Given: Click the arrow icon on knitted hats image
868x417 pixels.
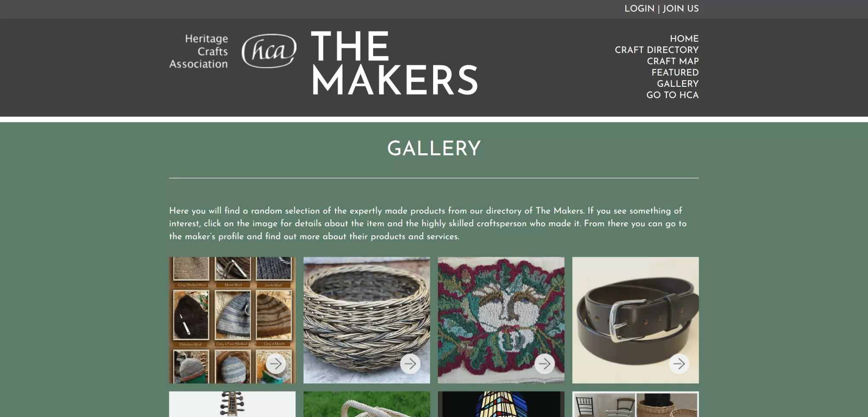Looking at the screenshot, I should 276,364.
